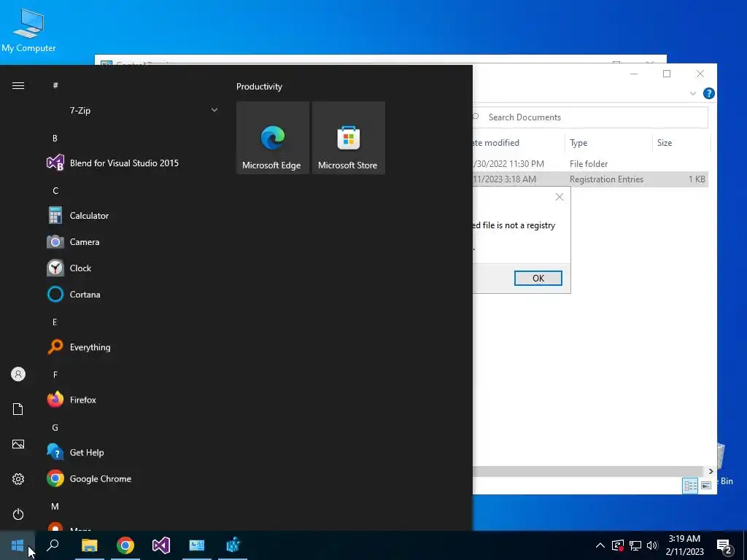This screenshot has width=747, height=560.
Task: Close the registry error dialog with X
Action: click(x=560, y=197)
